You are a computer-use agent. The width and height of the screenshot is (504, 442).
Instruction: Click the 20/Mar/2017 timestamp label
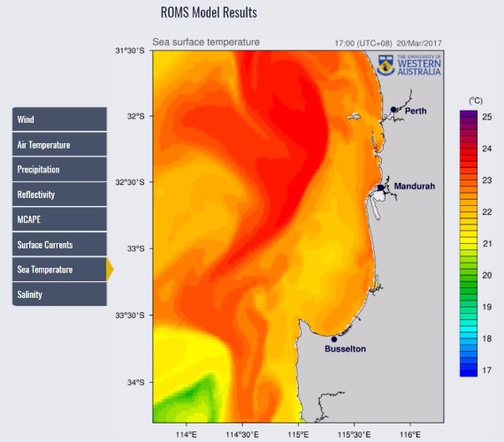[419, 43]
